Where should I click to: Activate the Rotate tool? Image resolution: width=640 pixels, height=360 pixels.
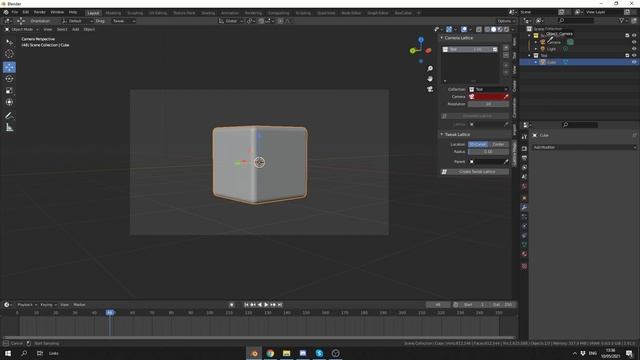(x=9, y=79)
